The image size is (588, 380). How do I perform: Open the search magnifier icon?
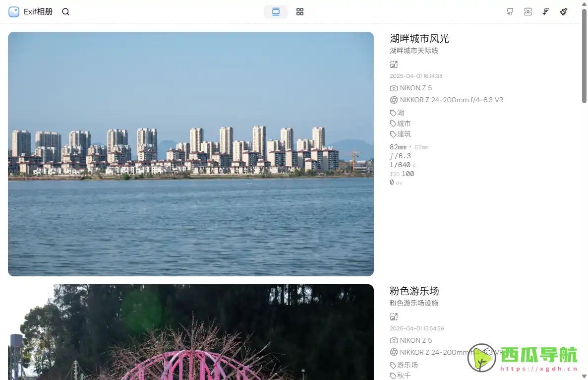pyautogui.click(x=65, y=11)
